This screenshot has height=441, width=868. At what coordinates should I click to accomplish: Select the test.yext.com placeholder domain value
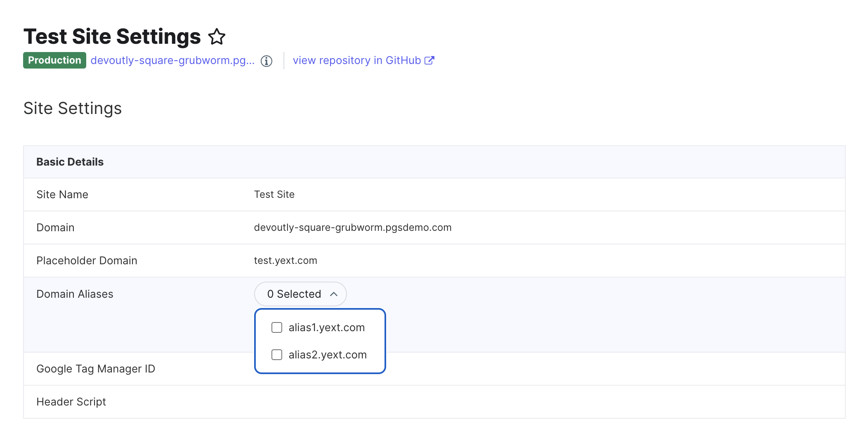285,261
